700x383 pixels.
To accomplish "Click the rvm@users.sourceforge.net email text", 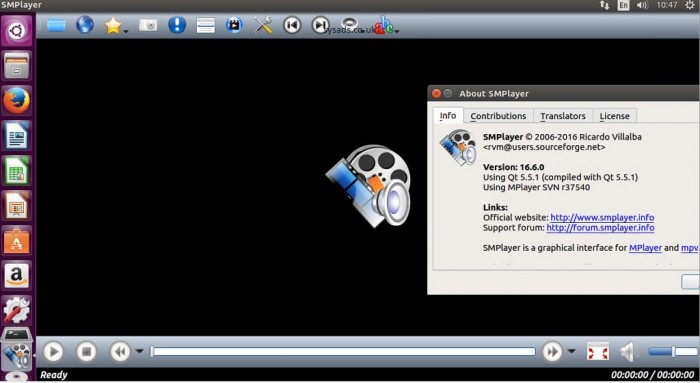I will (x=544, y=147).
